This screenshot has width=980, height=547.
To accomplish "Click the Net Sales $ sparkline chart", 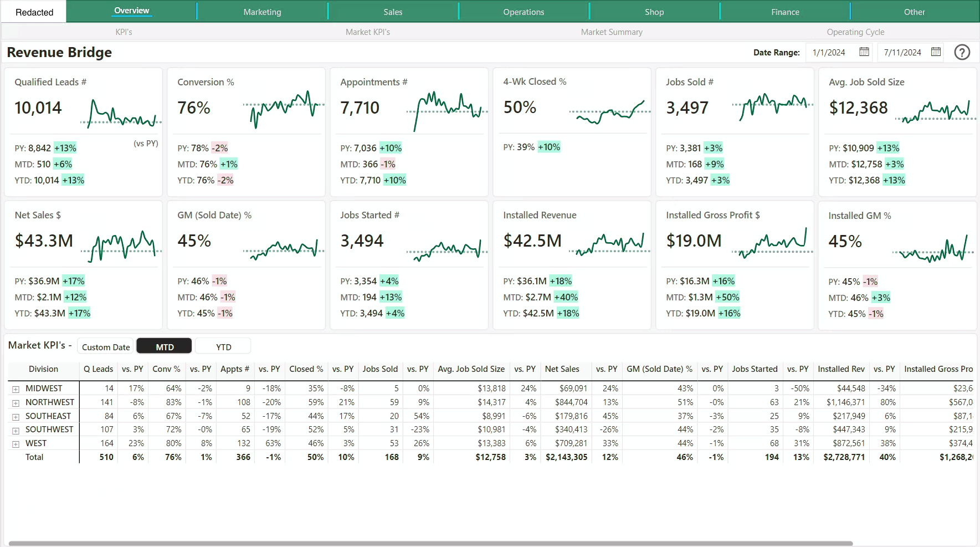I will [x=121, y=246].
